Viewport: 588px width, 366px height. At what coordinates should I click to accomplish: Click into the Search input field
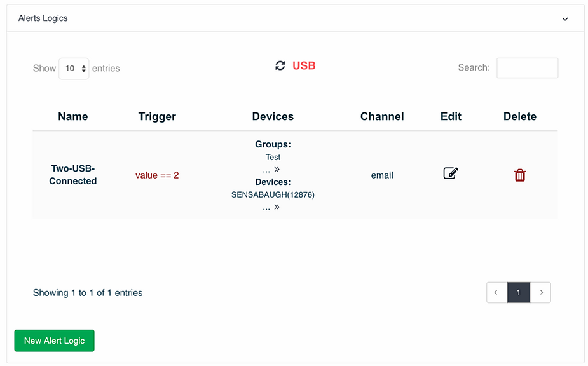[x=527, y=68]
